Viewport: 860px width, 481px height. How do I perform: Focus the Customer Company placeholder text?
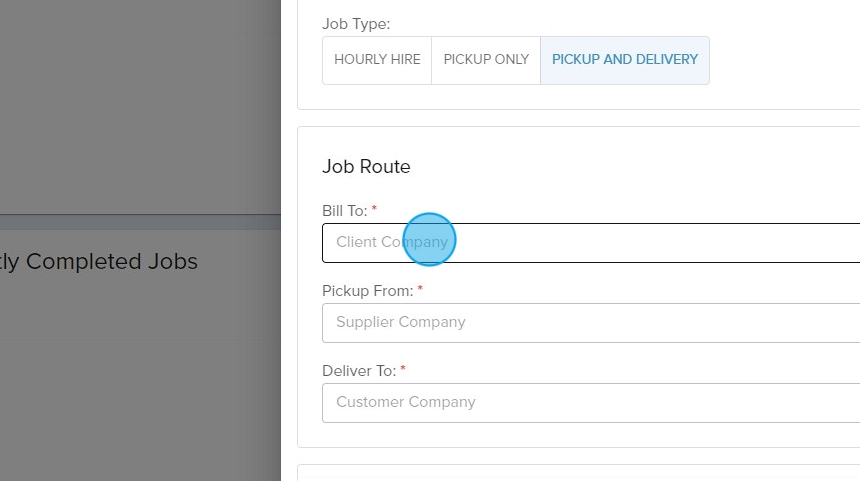(406, 403)
